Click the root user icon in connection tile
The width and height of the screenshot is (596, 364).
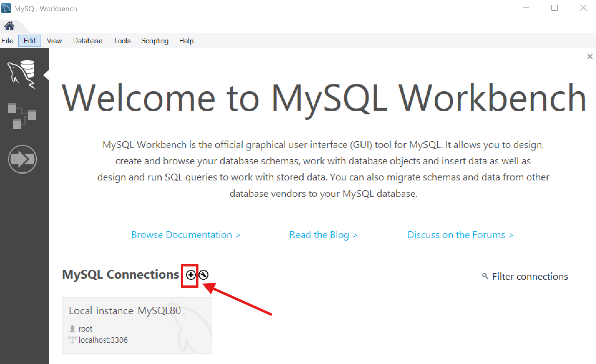72,329
